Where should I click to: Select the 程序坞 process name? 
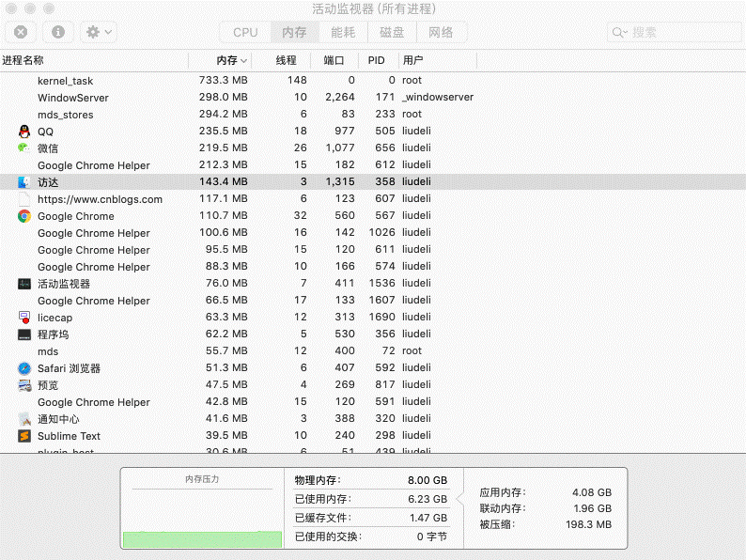(x=54, y=334)
